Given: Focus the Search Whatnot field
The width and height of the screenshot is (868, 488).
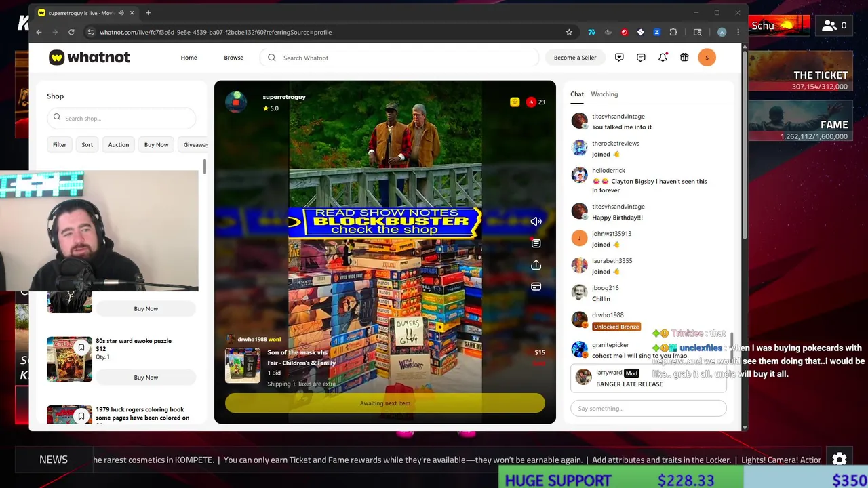Looking at the screenshot, I should (x=400, y=58).
